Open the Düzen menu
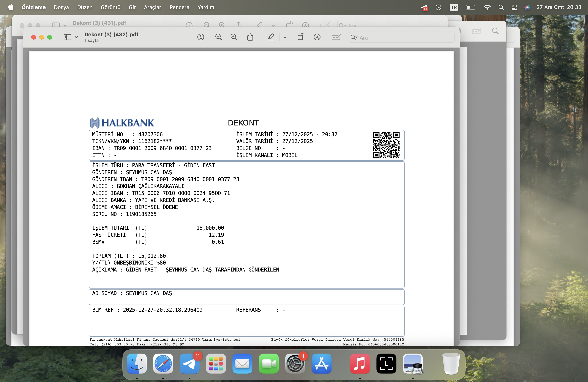Image resolution: width=588 pixels, height=382 pixels. click(x=85, y=7)
